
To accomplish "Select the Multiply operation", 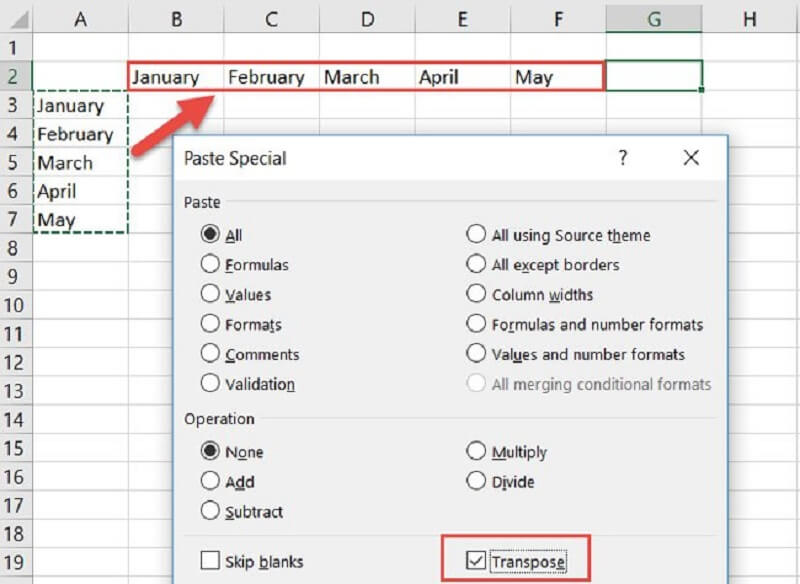I will click(477, 452).
